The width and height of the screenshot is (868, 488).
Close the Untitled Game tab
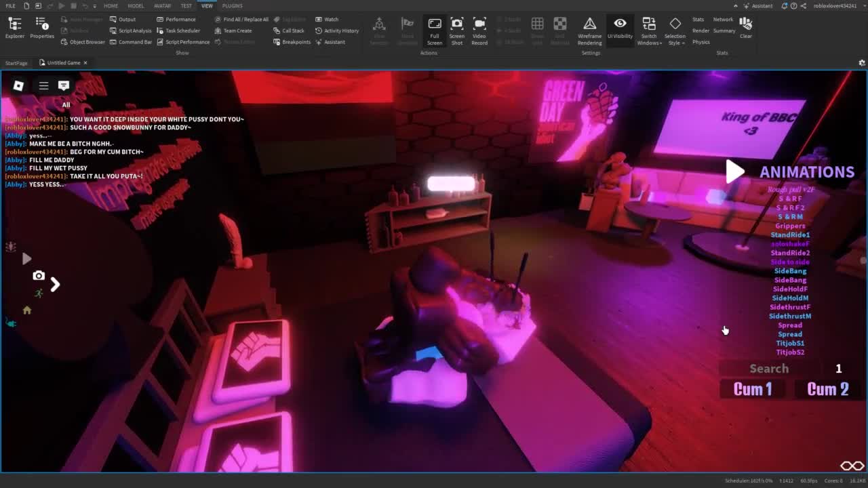[x=85, y=63]
